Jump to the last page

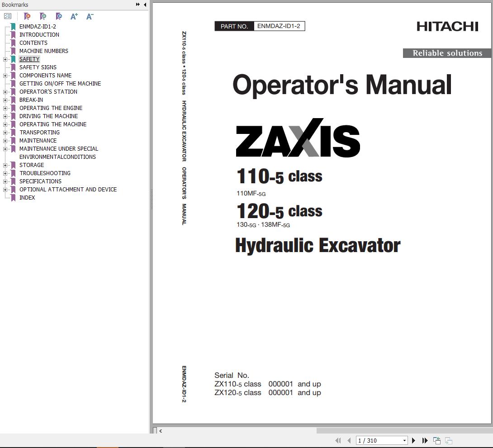tap(425, 440)
